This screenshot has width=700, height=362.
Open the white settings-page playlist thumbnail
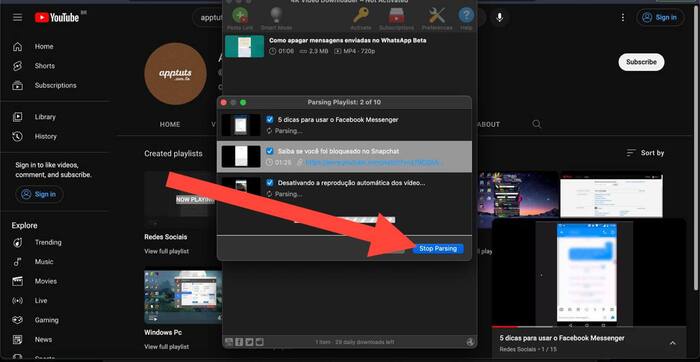pos(612,195)
